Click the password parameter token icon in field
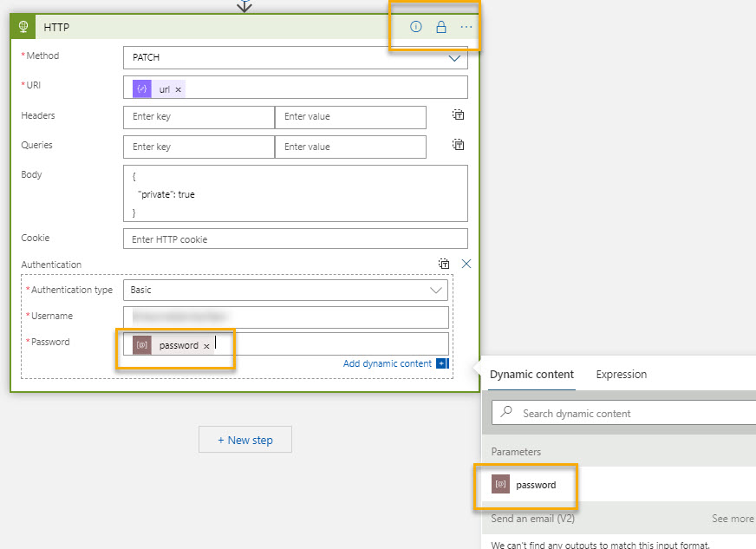The image size is (756, 549). tap(142, 345)
